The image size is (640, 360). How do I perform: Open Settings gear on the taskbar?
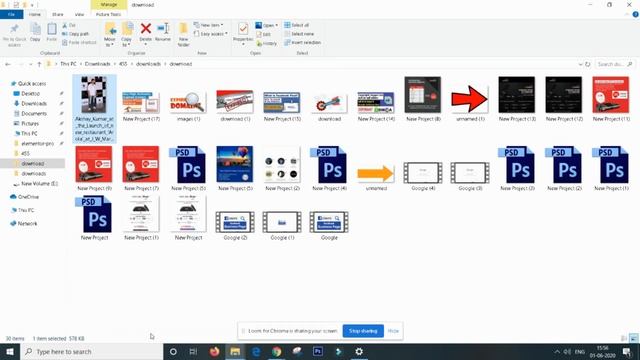tap(359, 351)
